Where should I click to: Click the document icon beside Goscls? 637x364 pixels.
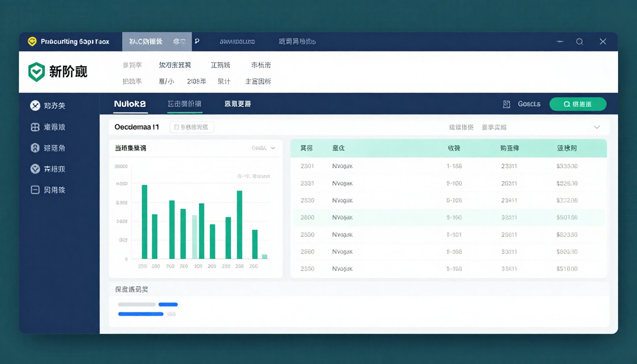pyautogui.click(x=506, y=104)
